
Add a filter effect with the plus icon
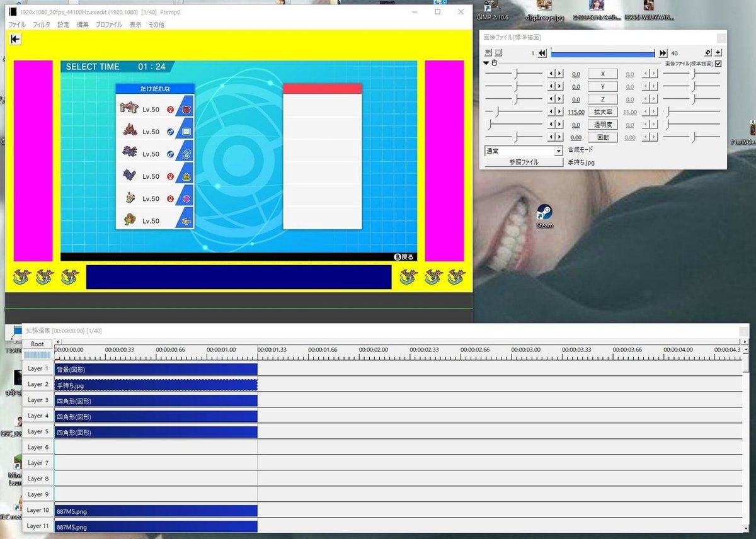719,53
